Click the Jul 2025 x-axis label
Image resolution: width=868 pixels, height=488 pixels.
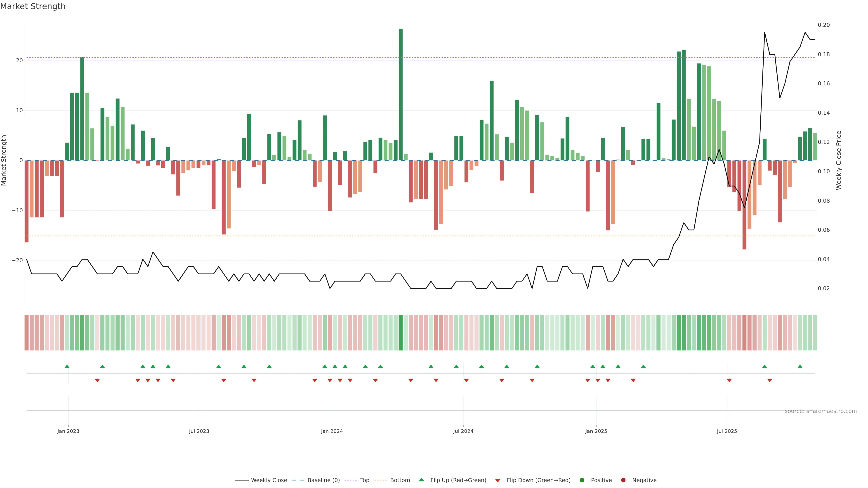727,431
